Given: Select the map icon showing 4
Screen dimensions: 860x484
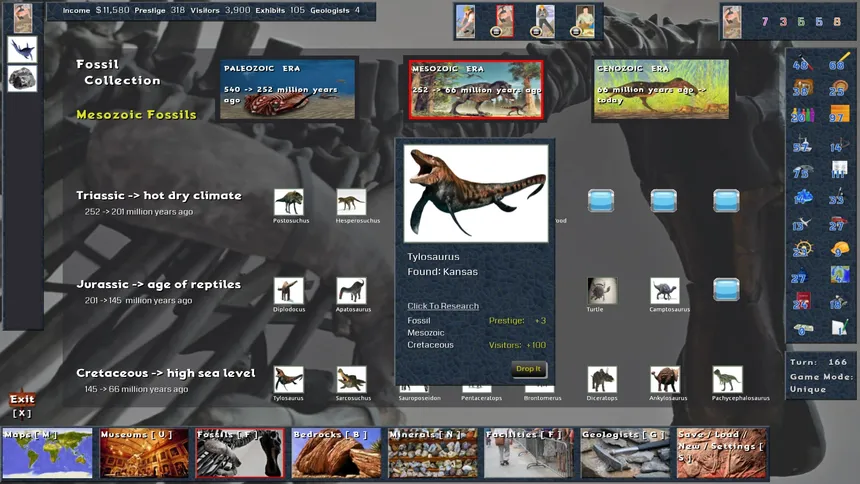Looking at the screenshot, I should (x=839, y=274).
